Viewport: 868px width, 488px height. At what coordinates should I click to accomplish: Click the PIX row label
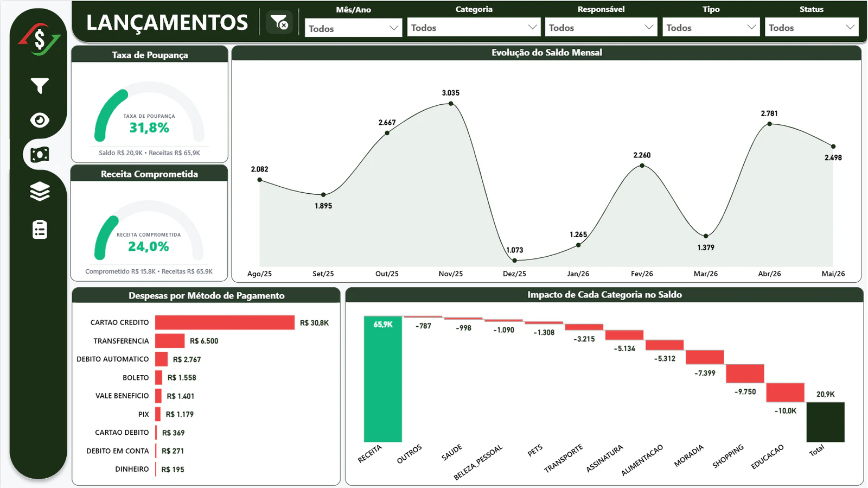tap(143, 414)
